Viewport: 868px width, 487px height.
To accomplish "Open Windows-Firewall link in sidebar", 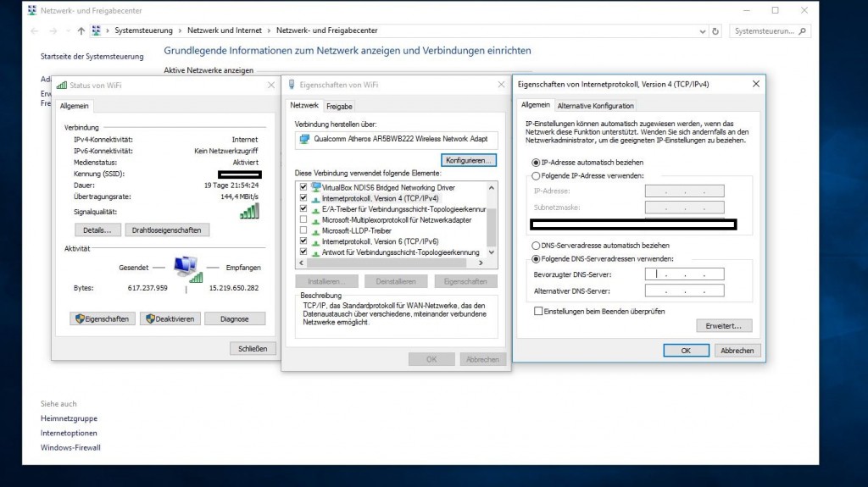I will [70, 447].
